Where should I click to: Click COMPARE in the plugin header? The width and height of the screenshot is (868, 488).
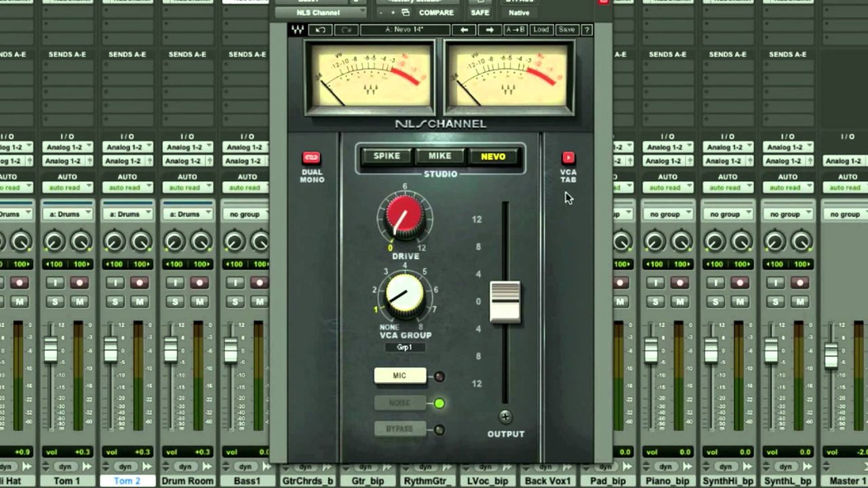(436, 13)
